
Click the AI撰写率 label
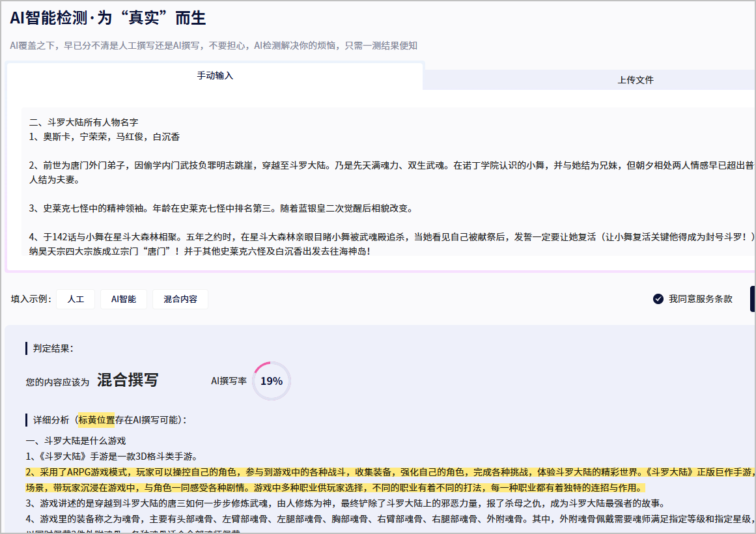(229, 381)
